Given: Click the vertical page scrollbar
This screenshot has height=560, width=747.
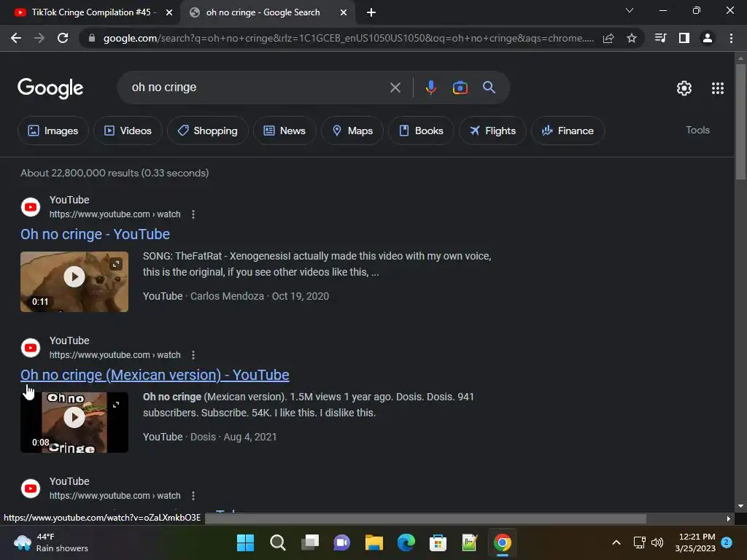Looking at the screenshot, I should (x=740, y=122).
